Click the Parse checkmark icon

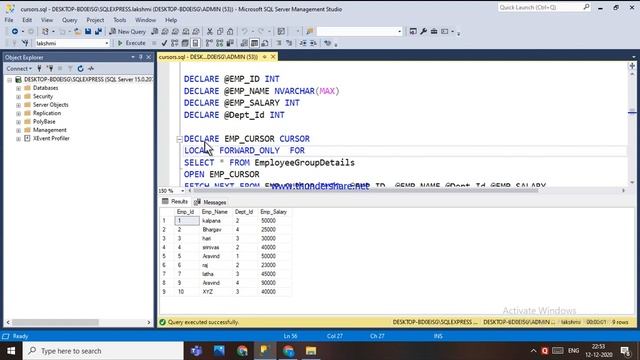[x=164, y=43]
